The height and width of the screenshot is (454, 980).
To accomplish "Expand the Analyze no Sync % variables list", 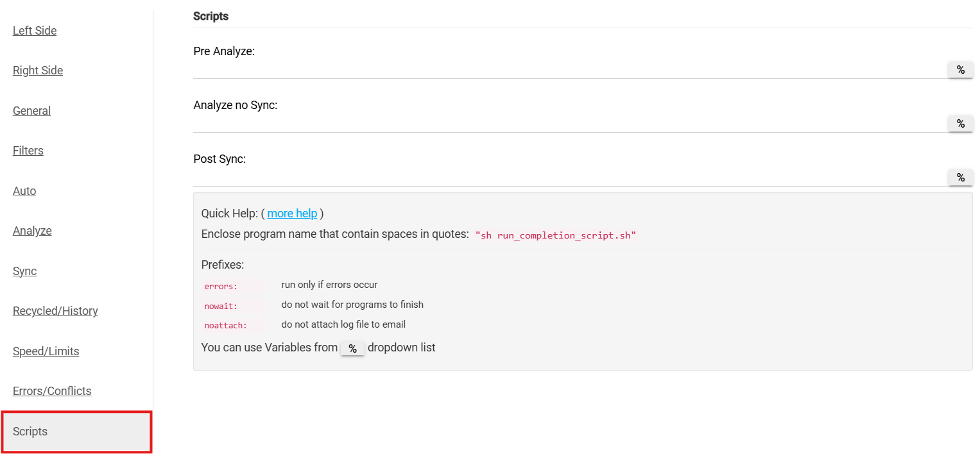I will click(960, 124).
